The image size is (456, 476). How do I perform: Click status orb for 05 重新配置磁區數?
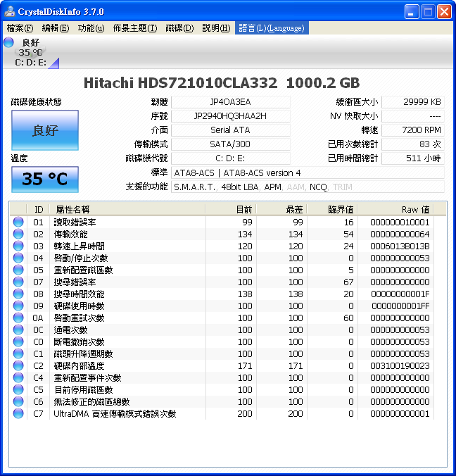tap(18, 270)
